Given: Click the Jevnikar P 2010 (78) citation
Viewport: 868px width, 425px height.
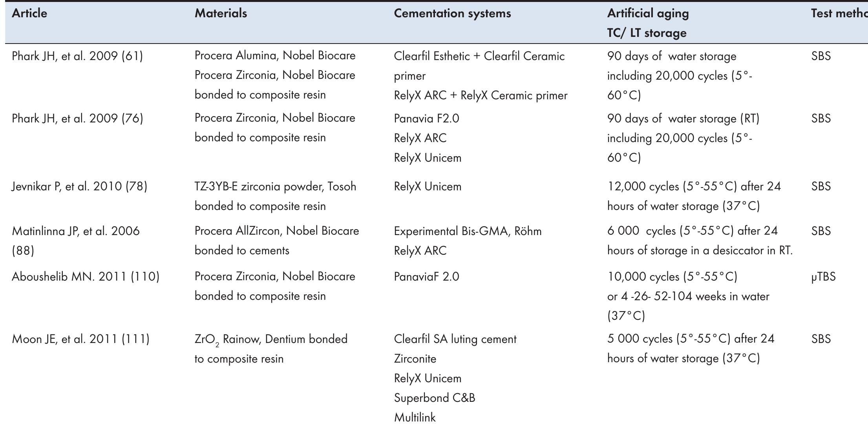Looking at the screenshot, I should click(79, 186).
